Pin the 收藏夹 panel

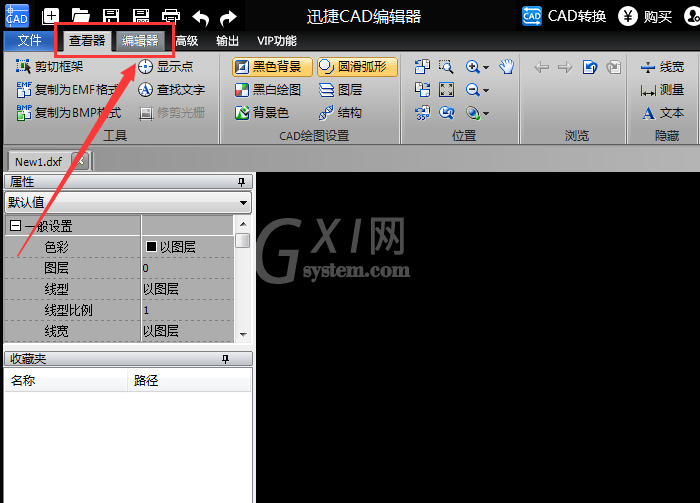[225, 359]
